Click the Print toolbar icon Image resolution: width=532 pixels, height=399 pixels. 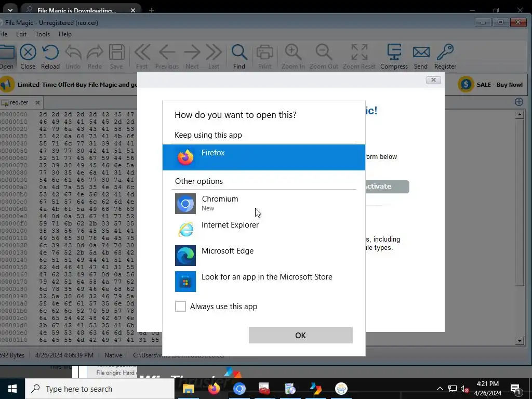[264, 57]
